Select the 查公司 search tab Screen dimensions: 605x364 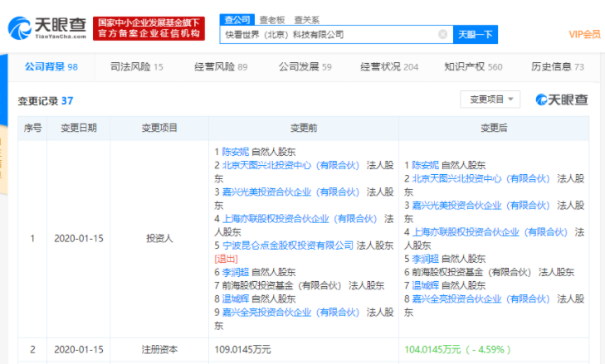click(237, 20)
